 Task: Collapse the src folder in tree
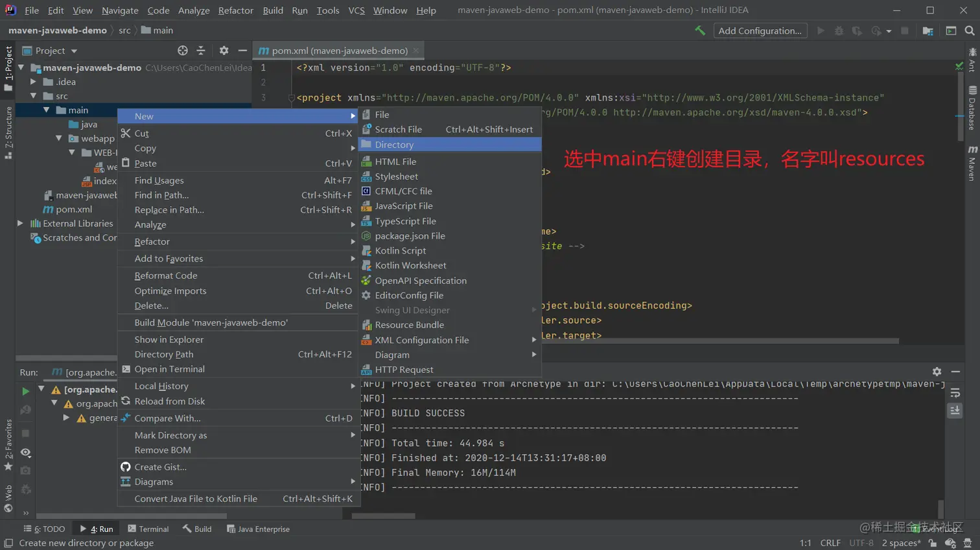point(33,96)
